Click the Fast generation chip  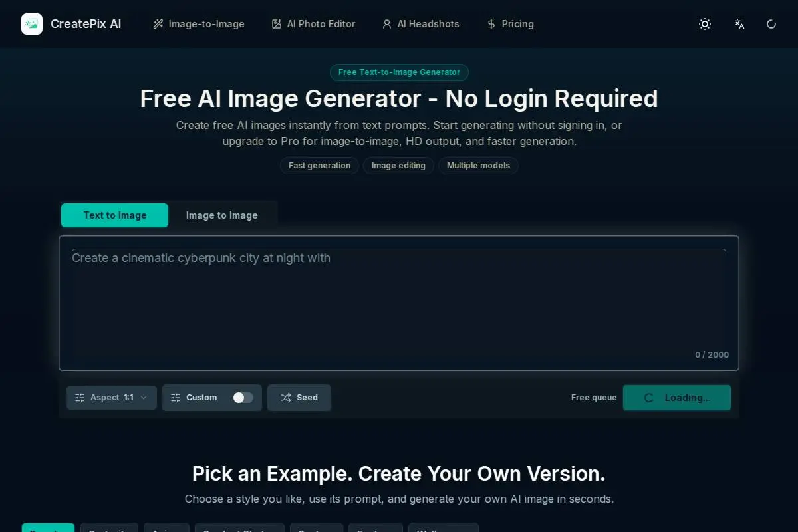click(319, 166)
